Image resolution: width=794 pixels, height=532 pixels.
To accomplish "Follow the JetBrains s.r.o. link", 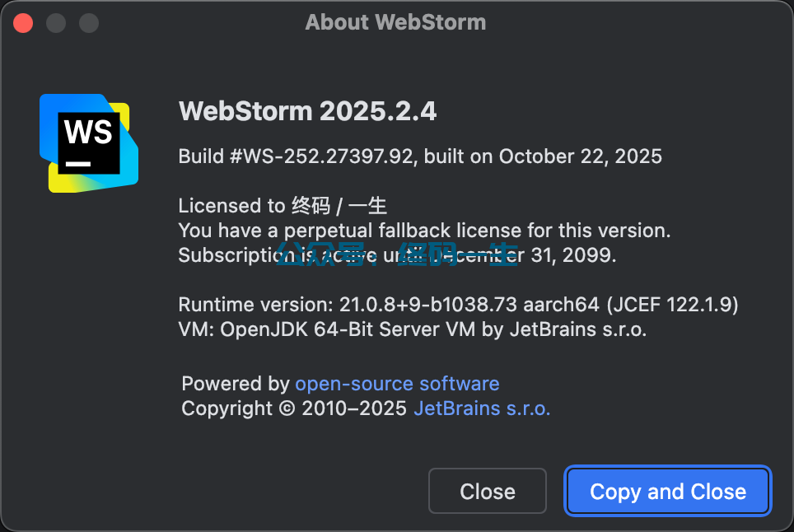I will (482, 408).
